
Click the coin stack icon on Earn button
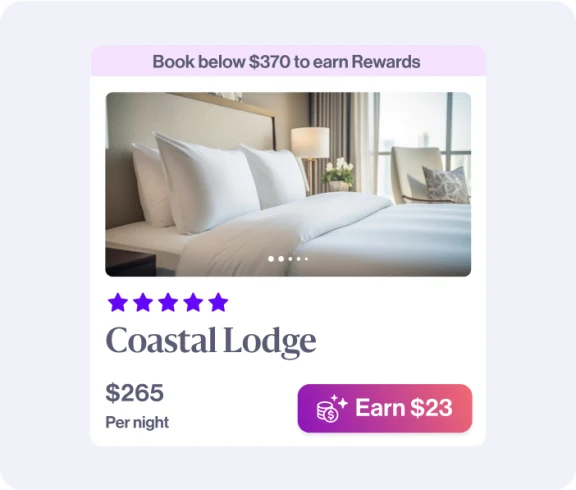click(327, 412)
